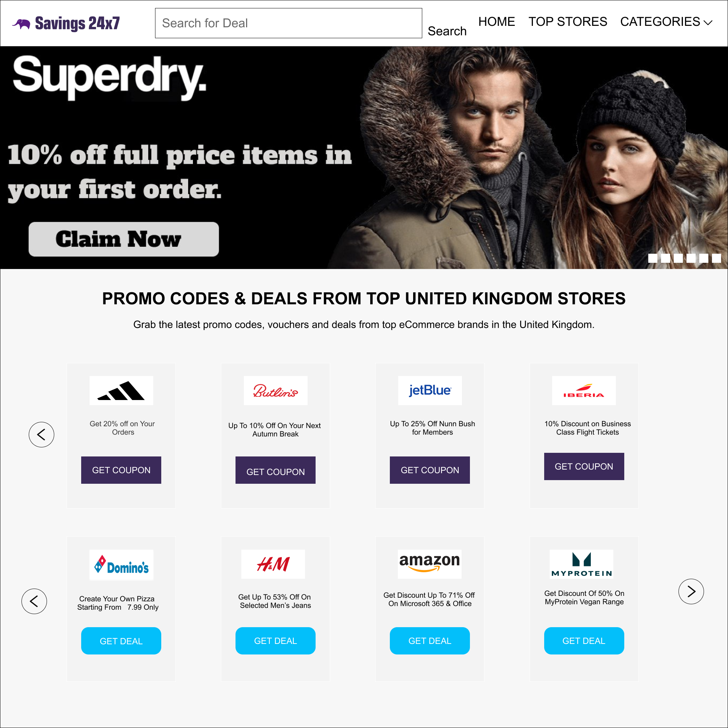This screenshot has width=728, height=728.
Task: Open the Amazon deal logo
Action: coord(430,564)
